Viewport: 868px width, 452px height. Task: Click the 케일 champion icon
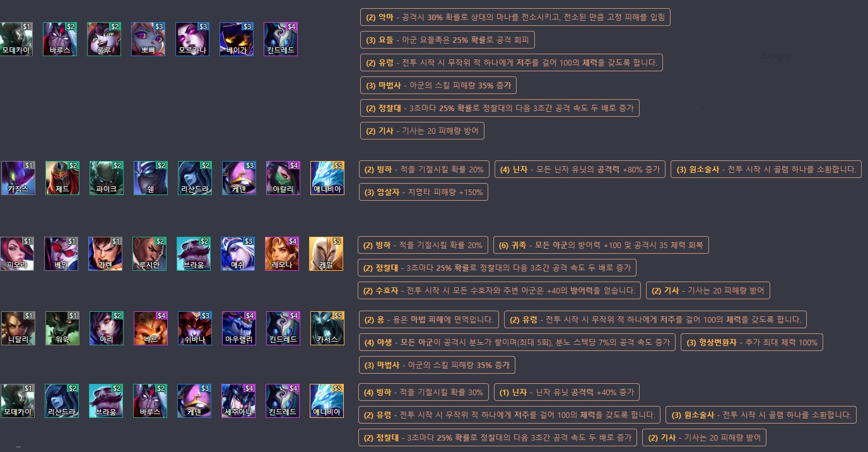click(326, 254)
